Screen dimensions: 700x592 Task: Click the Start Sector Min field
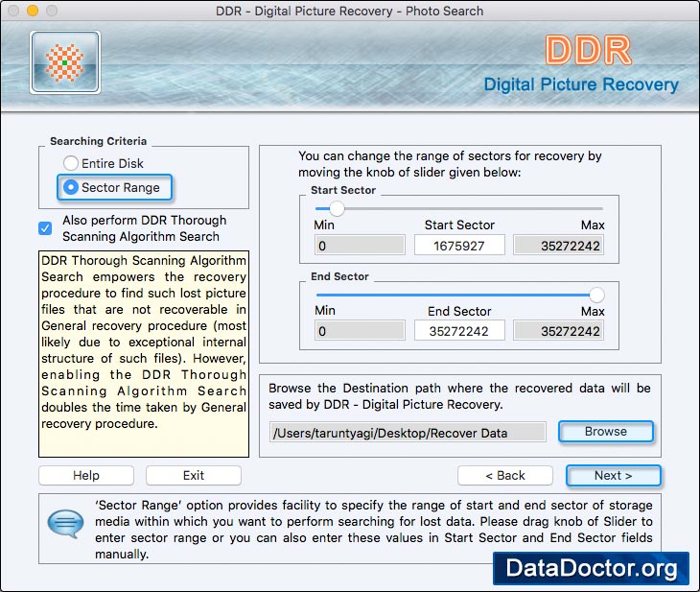click(x=360, y=246)
